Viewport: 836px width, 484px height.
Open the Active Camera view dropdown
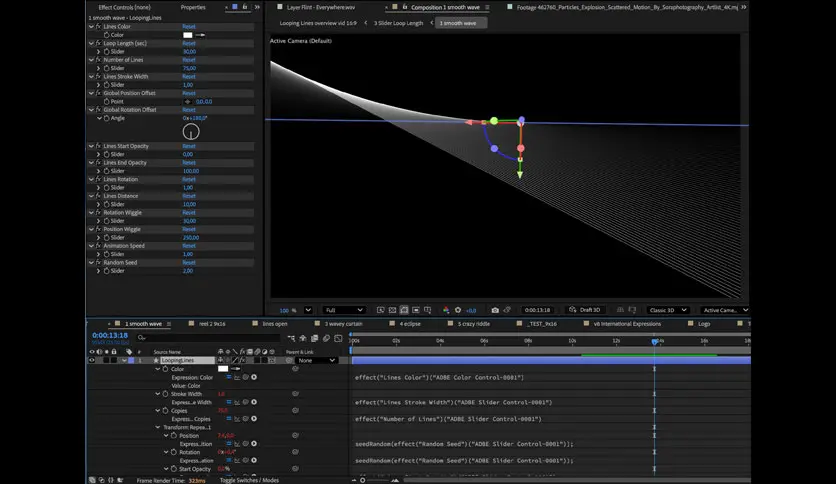pyautogui.click(x=725, y=310)
